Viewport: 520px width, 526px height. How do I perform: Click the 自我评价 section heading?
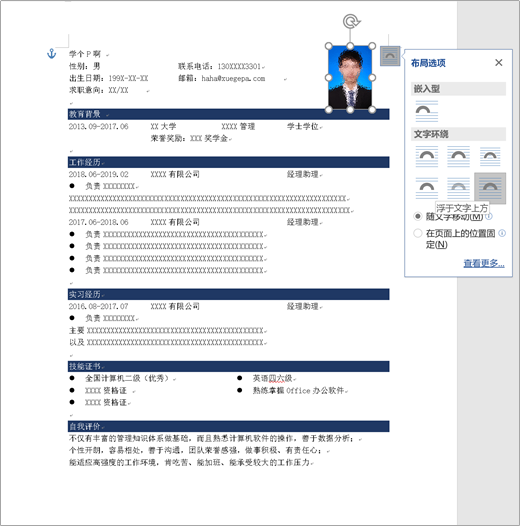click(x=85, y=426)
